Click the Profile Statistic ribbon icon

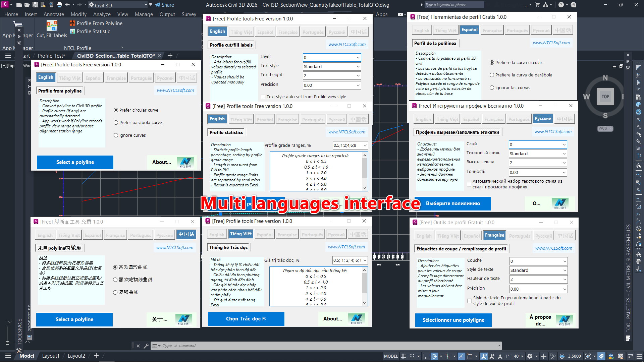tap(72, 31)
